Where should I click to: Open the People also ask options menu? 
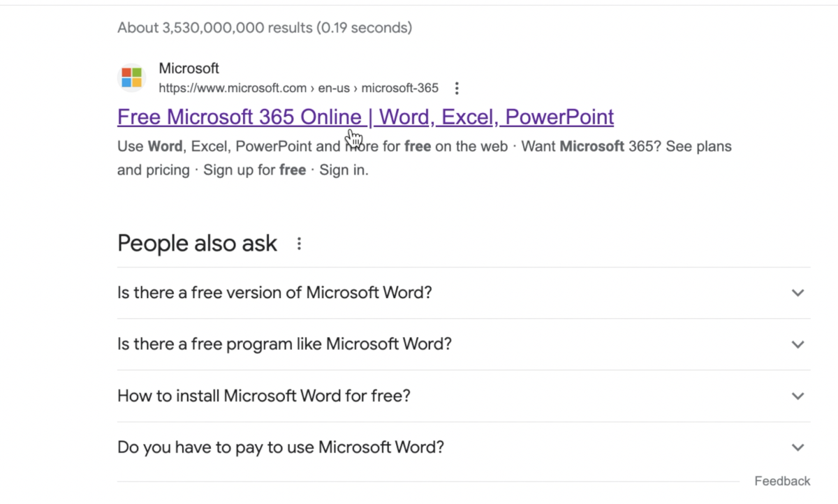[299, 243]
